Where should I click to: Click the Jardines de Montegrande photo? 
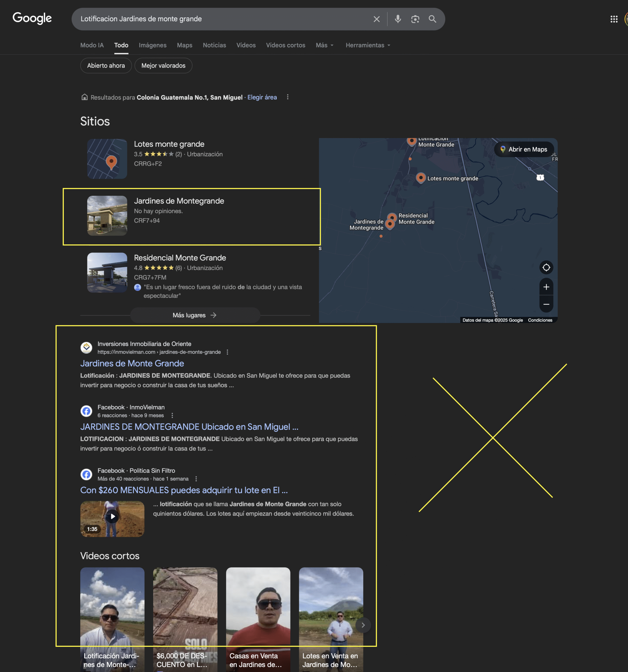pyautogui.click(x=107, y=216)
